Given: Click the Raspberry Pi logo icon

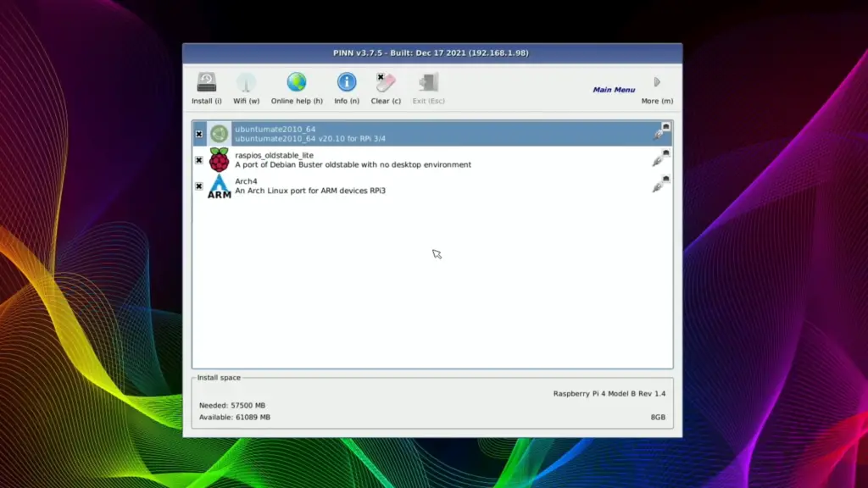Looking at the screenshot, I should click(220, 160).
